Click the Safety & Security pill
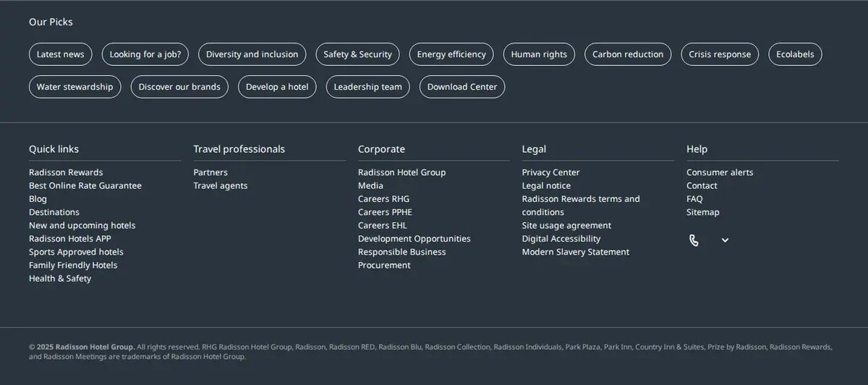Screen dimensions: 868x385 [357, 54]
